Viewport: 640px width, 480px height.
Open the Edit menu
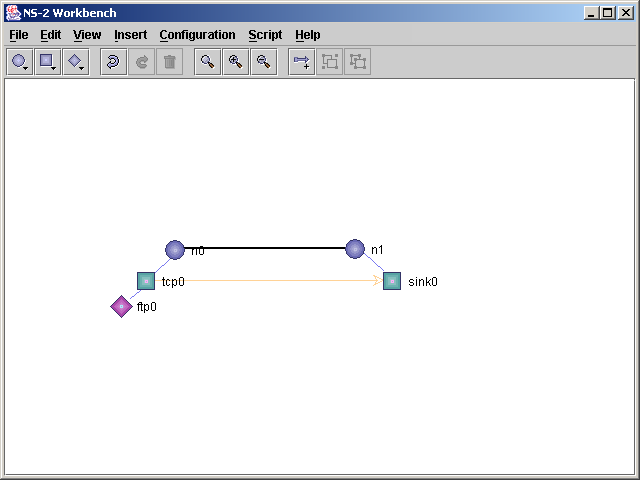(51, 35)
